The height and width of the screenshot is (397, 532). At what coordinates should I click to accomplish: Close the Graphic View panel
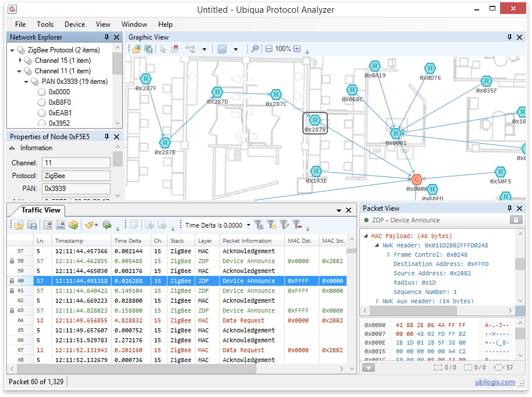click(519, 37)
